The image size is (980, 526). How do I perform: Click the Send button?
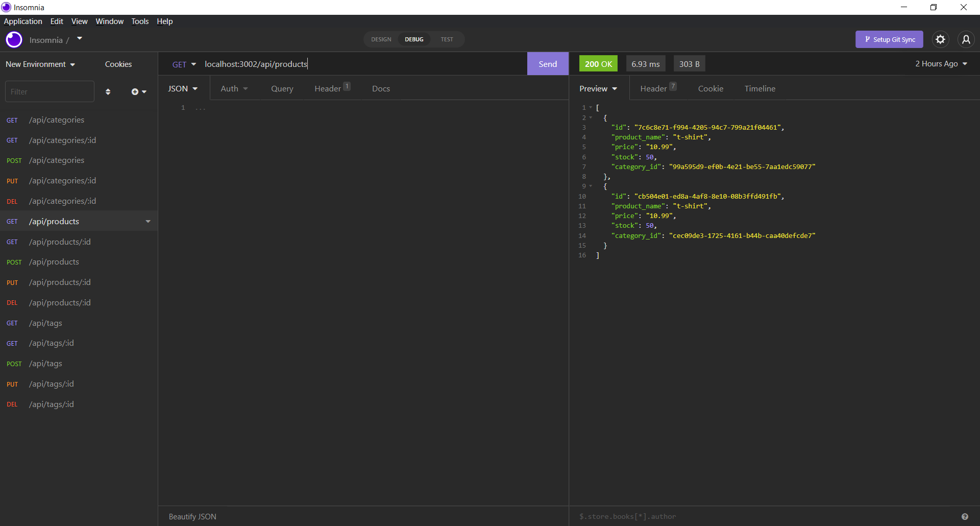pos(547,63)
